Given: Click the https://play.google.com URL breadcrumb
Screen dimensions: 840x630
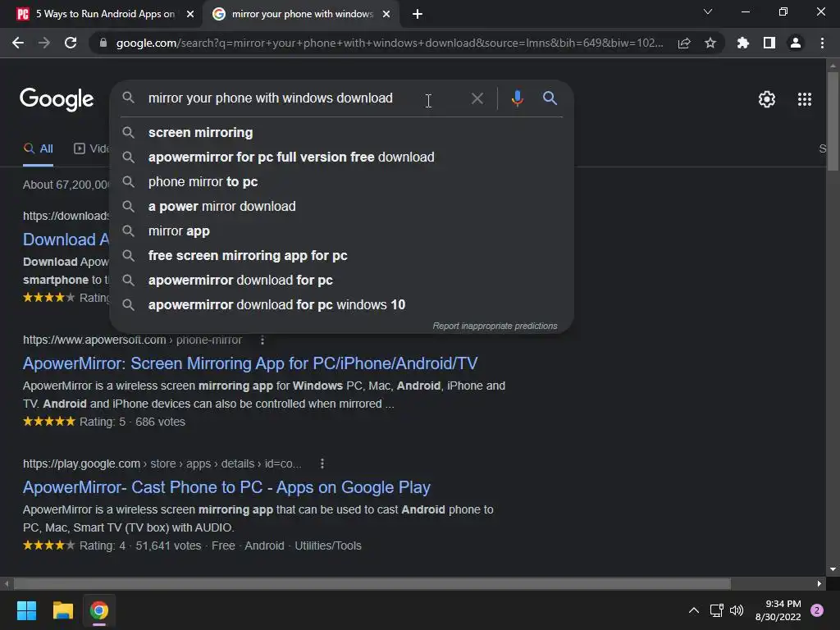Looking at the screenshot, I should pos(162,463).
